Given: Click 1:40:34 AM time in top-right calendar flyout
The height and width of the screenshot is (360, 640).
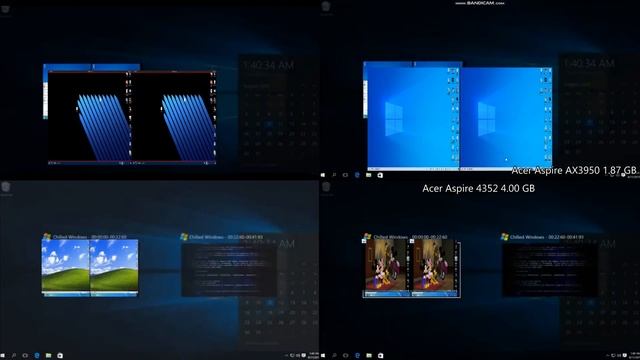Looking at the screenshot, I should (589, 64).
